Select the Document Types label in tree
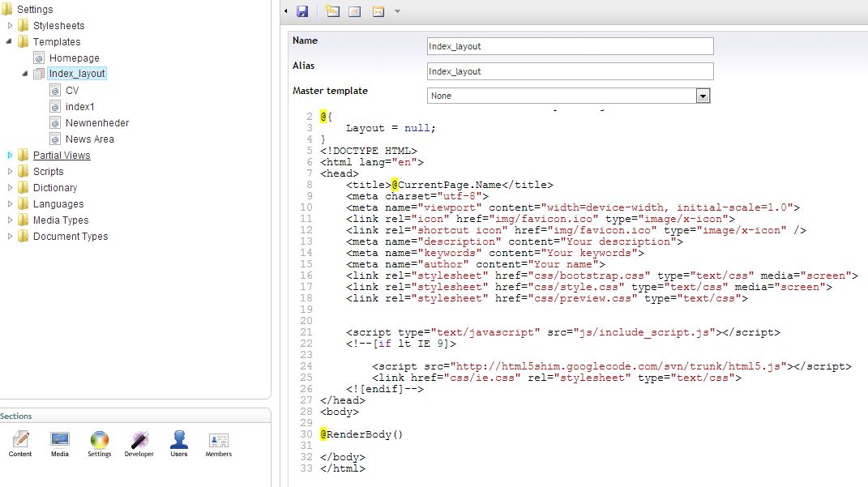Viewport: 868px width, 487px height. 71,237
